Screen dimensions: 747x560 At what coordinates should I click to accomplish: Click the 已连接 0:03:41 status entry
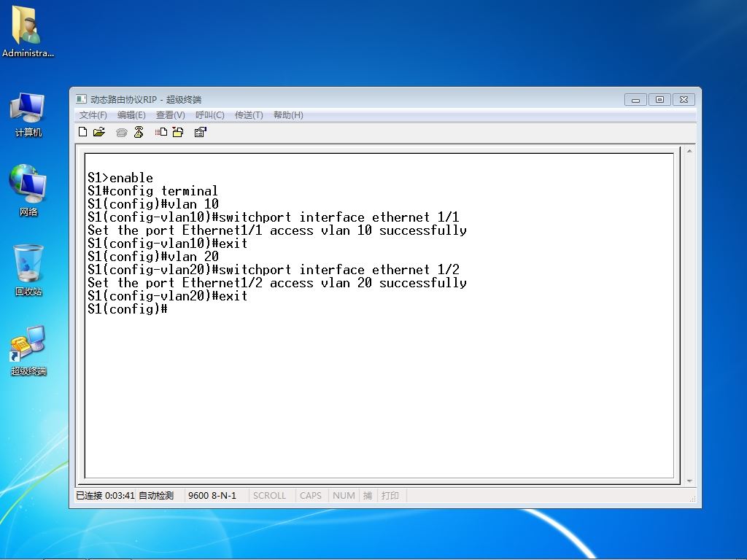pos(105,495)
